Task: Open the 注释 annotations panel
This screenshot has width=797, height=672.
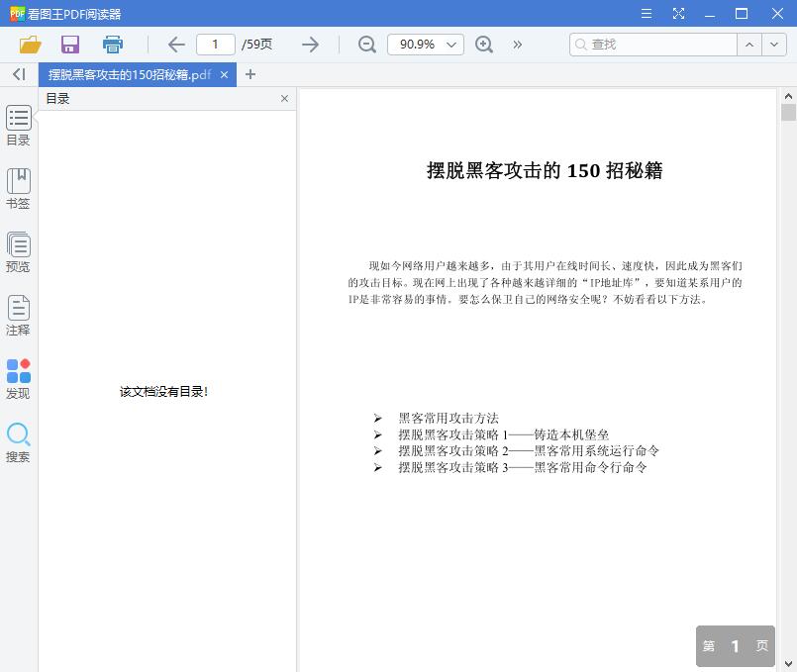Action: tap(18, 315)
